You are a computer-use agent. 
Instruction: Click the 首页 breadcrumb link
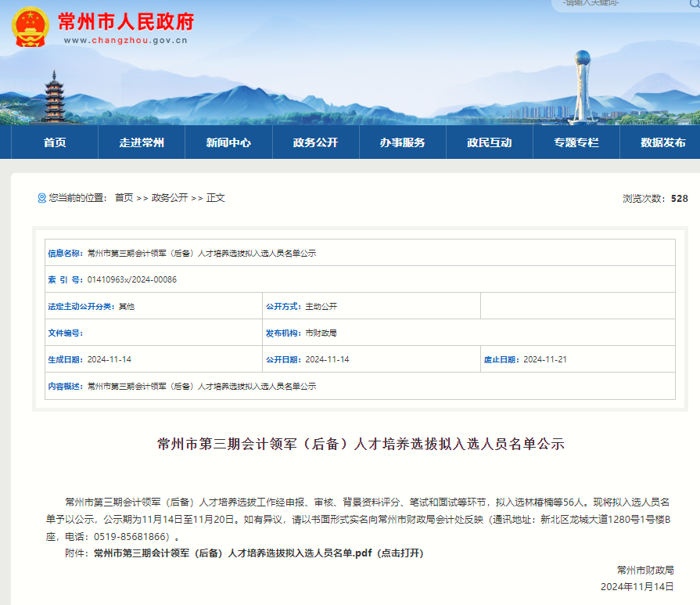(124, 198)
